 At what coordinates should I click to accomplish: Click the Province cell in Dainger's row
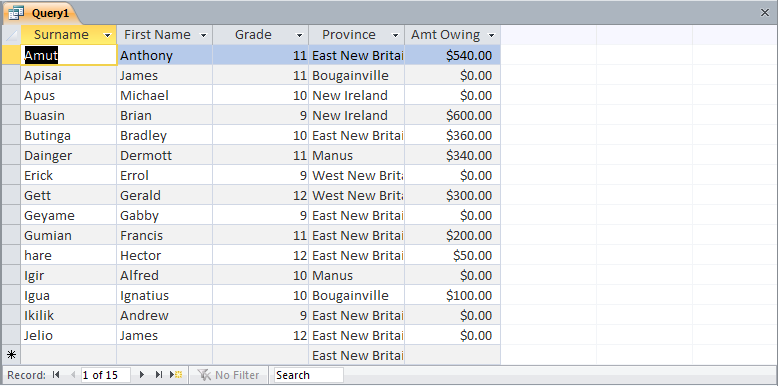click(357, 155)
